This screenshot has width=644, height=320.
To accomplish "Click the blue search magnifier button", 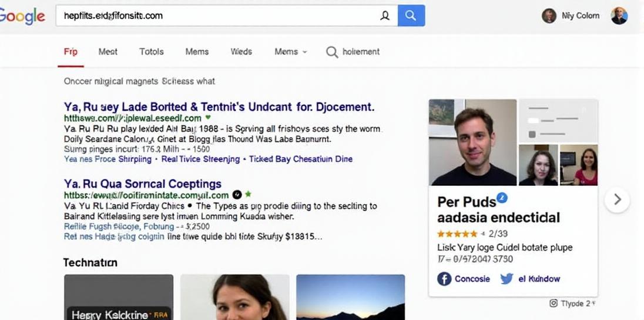I will pos(411,16).
